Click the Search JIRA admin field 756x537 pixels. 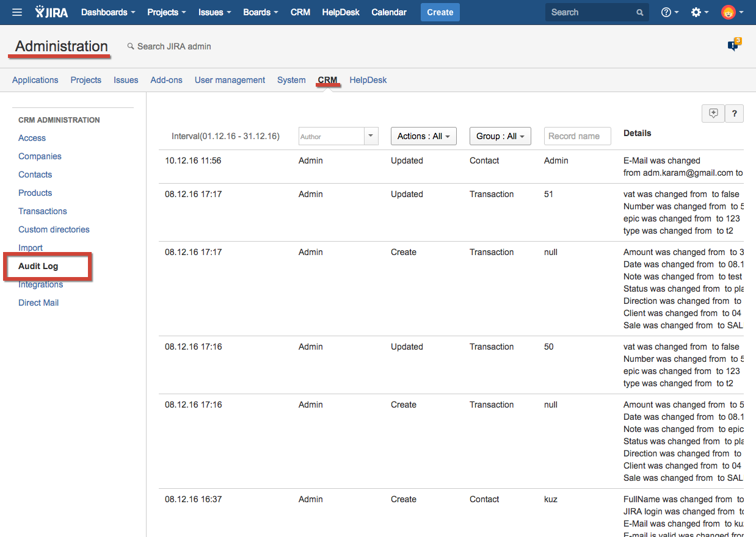click(174, 46)
